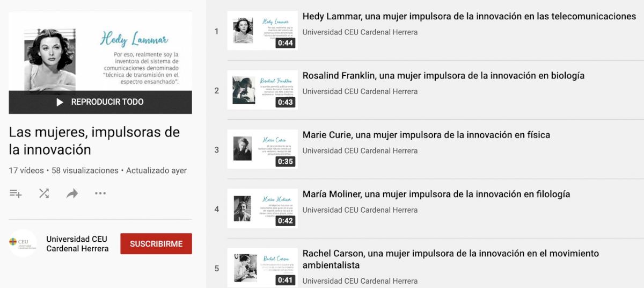Open Hedy Lammar telecomunicaciones video title
Image resolution: width=644 pixels, height=288 pixels.
click(469, 17)
